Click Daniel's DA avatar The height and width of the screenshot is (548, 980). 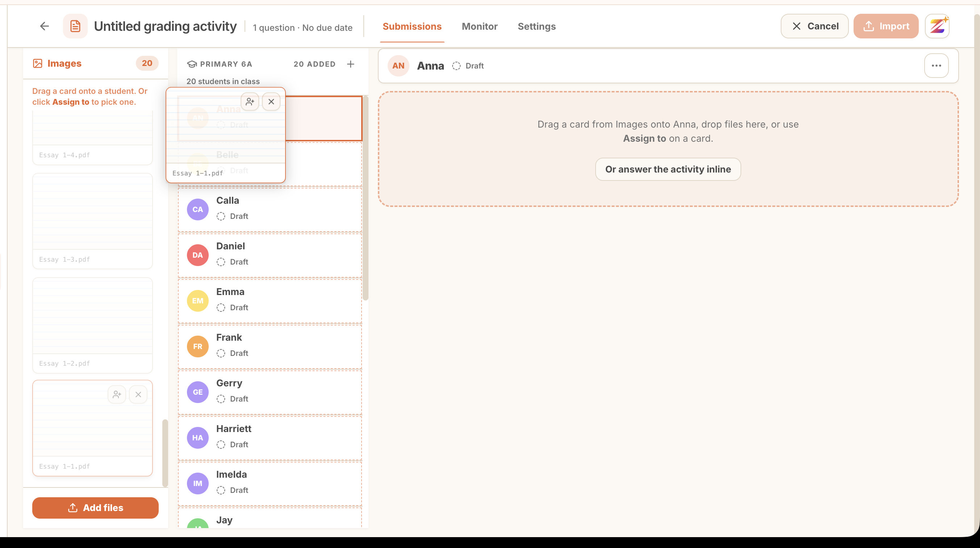point(198,255)
